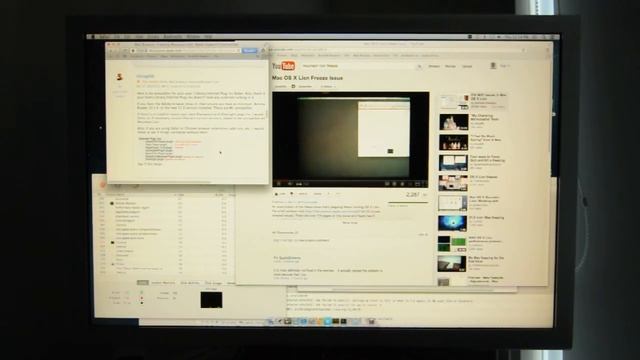The width and height of the screenshot is (640, 360).
Task: Select the System Memory tab
Action: click(163, 282)
